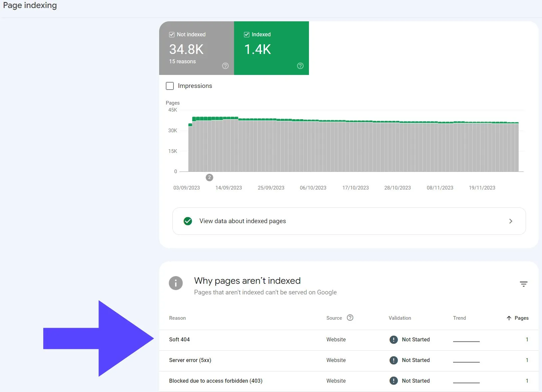Open help for the Not indexed card
The height and width of the screenshot is (392, 542).
(x=225, y=66)
